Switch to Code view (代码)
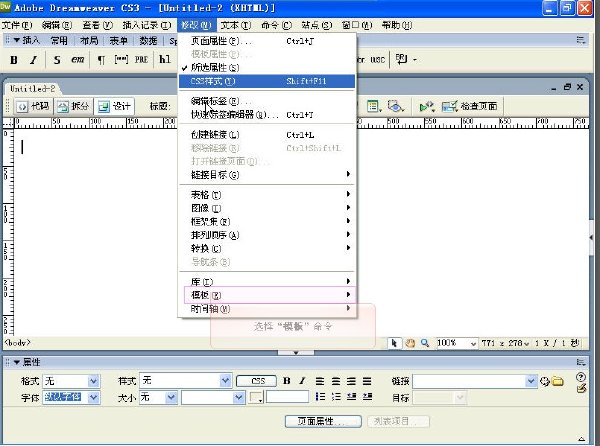This screenshot has height=446, width=600. (34, 106)
